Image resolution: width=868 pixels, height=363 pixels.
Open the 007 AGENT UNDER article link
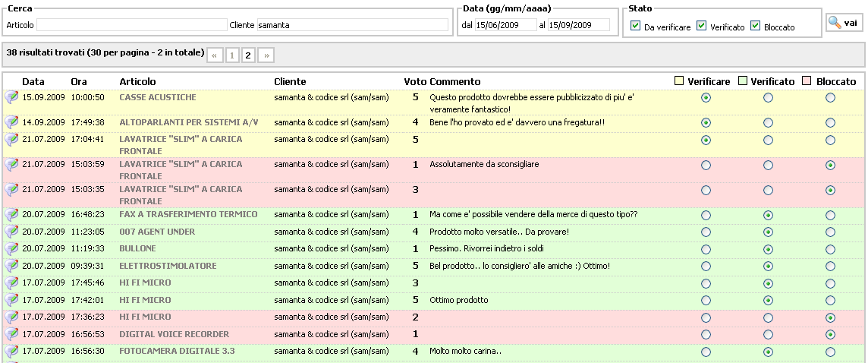(x=157, y=232)
